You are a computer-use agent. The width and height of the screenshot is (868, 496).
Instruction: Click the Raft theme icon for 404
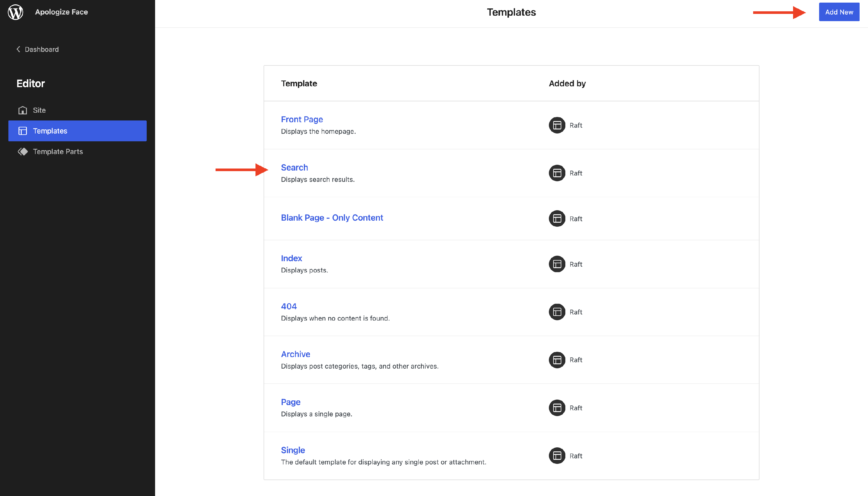(x=557, y=312)
